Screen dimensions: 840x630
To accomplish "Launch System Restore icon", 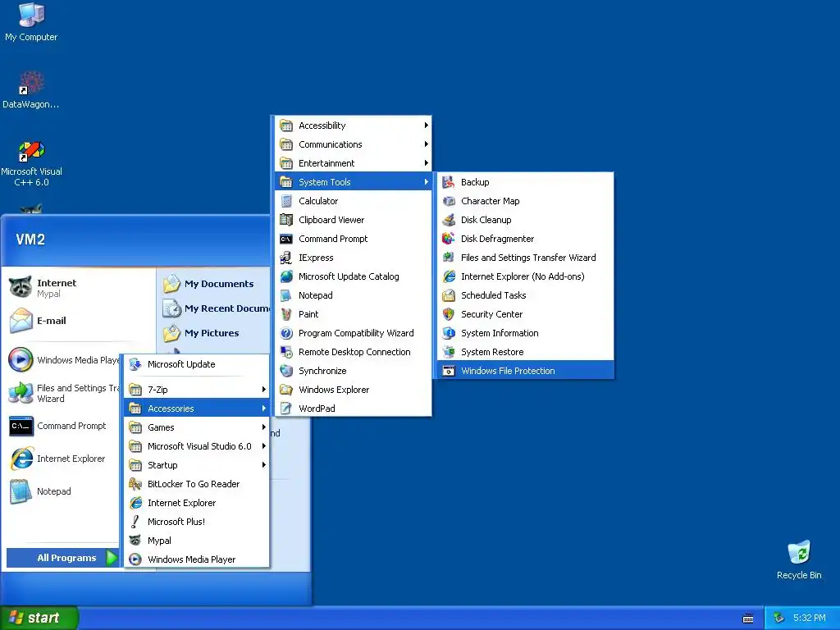I will pyautogui.click(x=449, y=352).
